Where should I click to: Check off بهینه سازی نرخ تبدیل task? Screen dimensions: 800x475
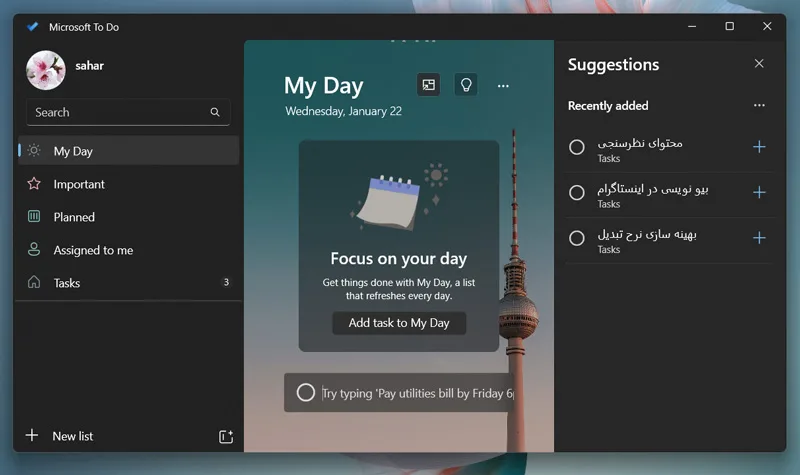pos(577,238)
